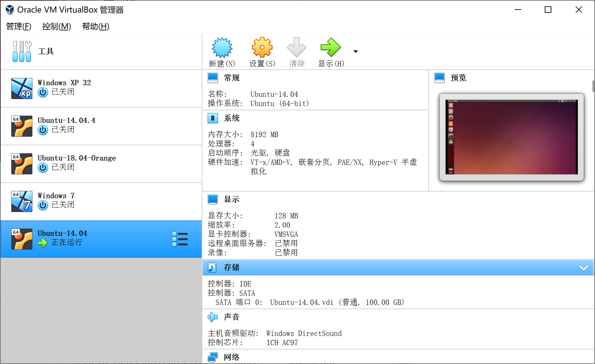Click the ICH AC97 controller value
Image resolution: width=595 pixels, height=364 pixels.
[x=282, y=343]
